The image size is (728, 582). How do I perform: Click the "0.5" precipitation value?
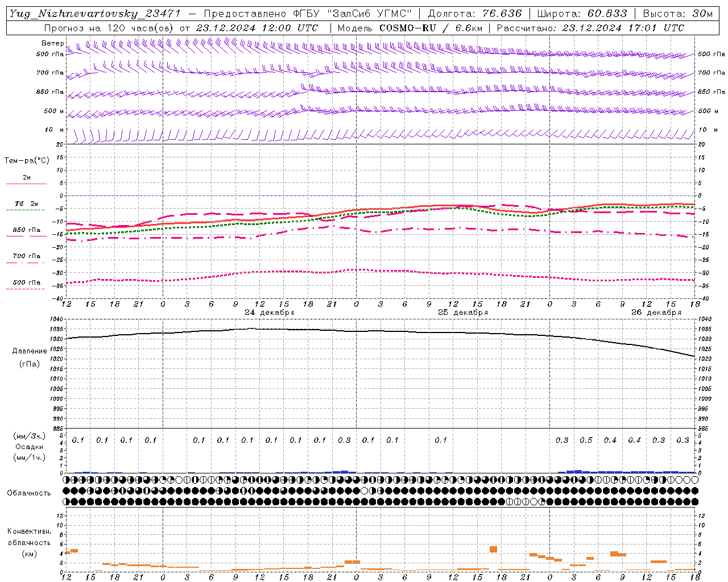pyautogui.click(x=586, y=440)
